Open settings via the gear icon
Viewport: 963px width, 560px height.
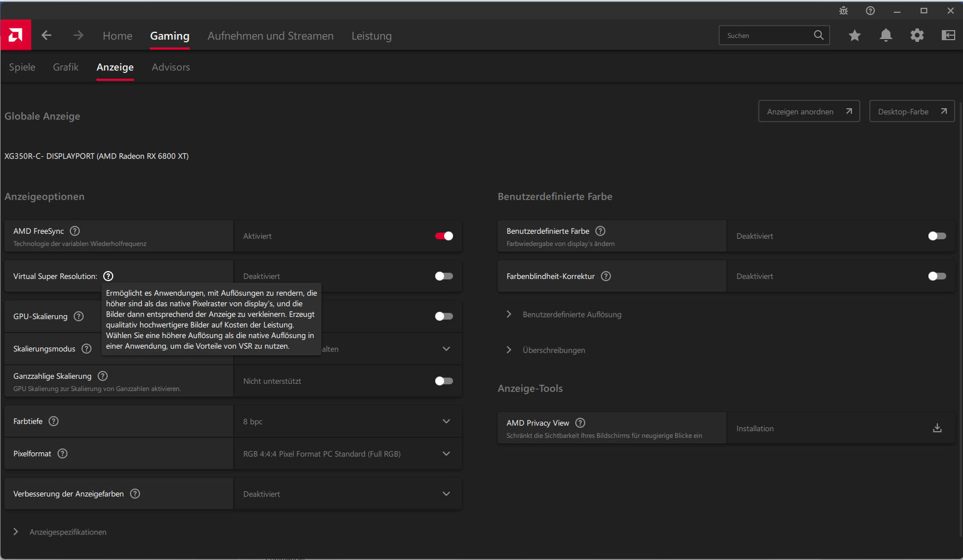pos(917,36)
